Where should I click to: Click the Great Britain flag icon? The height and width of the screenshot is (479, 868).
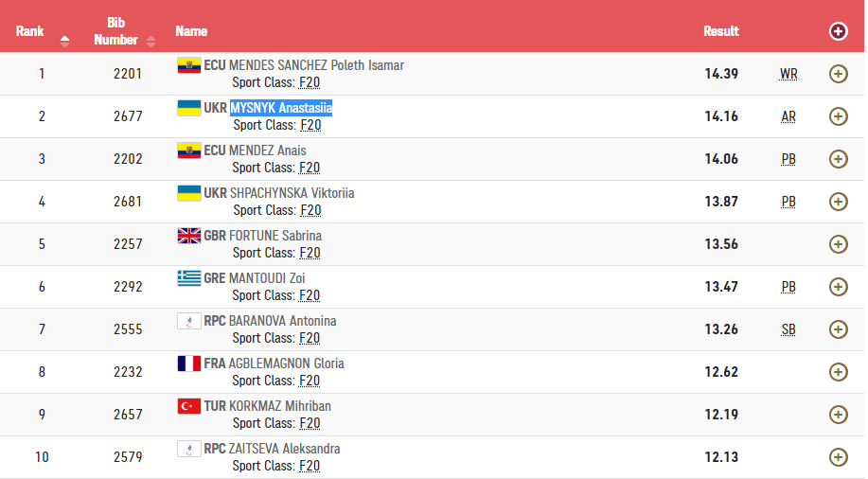click(189, 236)
